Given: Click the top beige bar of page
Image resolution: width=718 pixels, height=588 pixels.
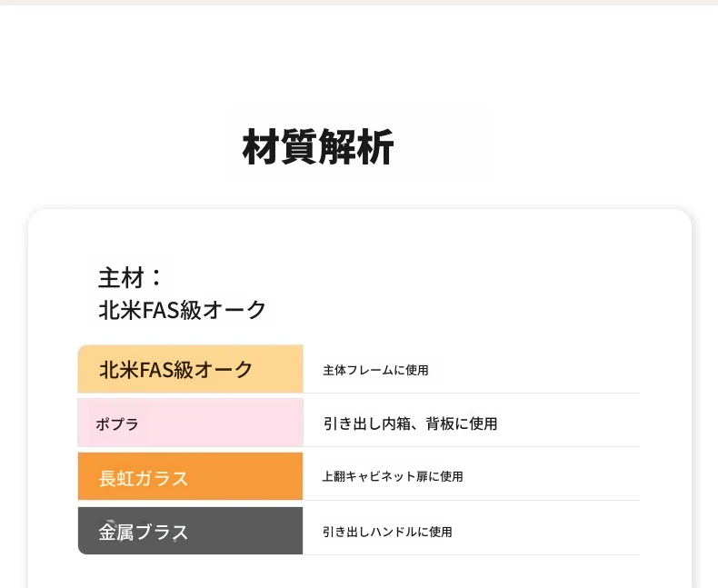Looking at the screenshot, I should pos(359,3).
